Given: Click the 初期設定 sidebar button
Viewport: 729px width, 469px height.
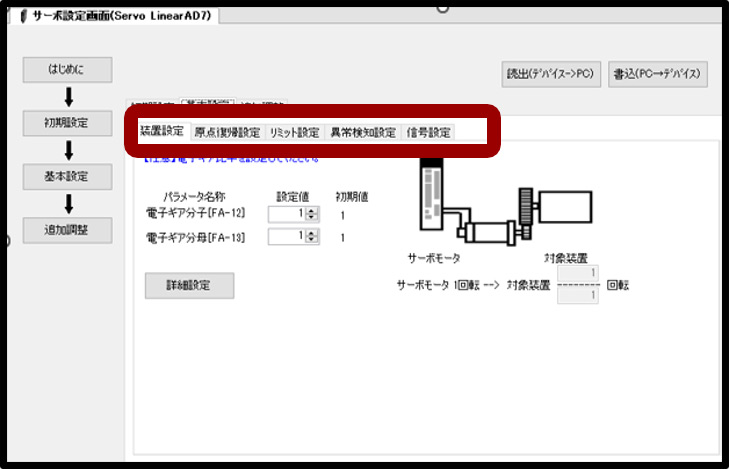Looking at the screenshot, I should coord(68,123).
